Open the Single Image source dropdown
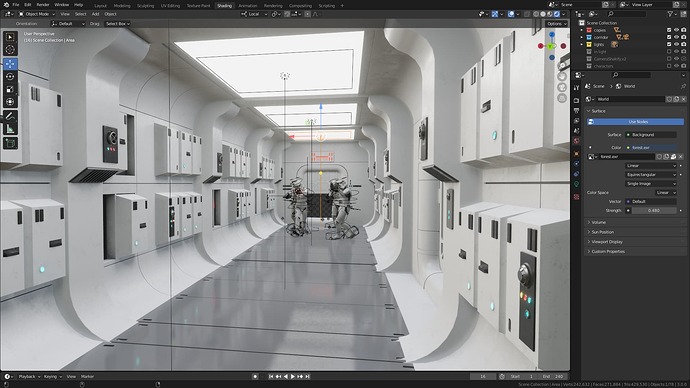The width and height of the screenshot is (690, 388). 651,184
